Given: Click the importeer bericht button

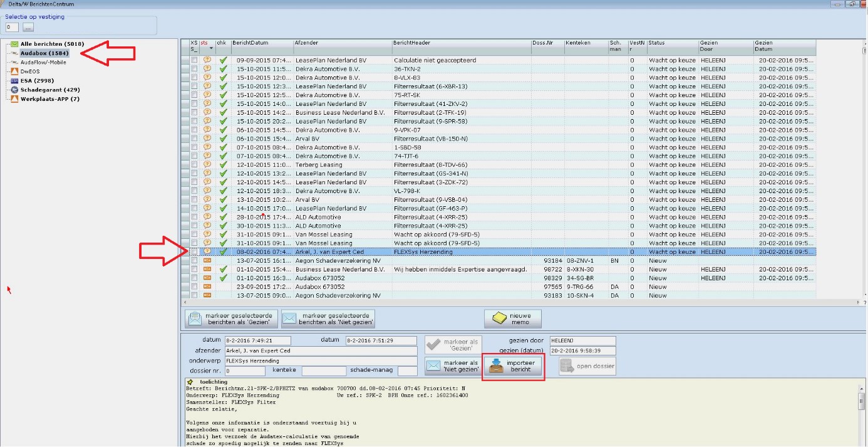Looking at the screenshot, I should pos(513,366).
